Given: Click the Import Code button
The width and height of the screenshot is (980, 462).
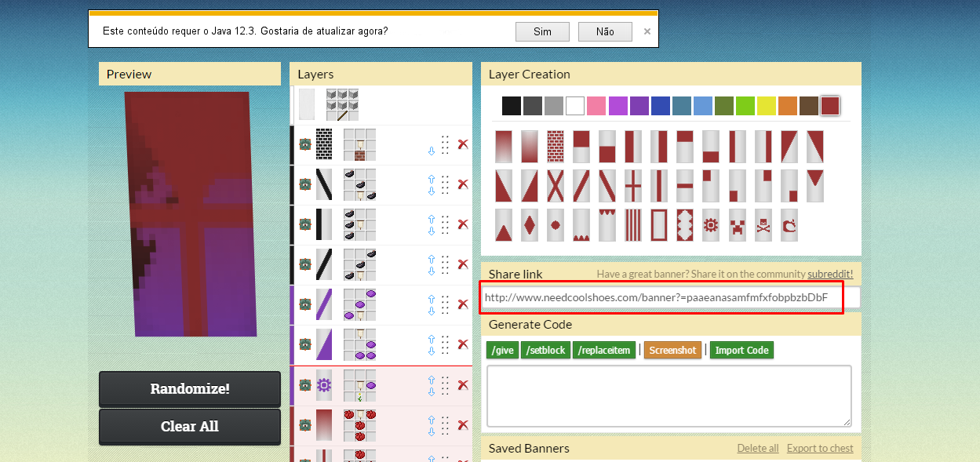Looking at the screenshot, I should point(741,350).
